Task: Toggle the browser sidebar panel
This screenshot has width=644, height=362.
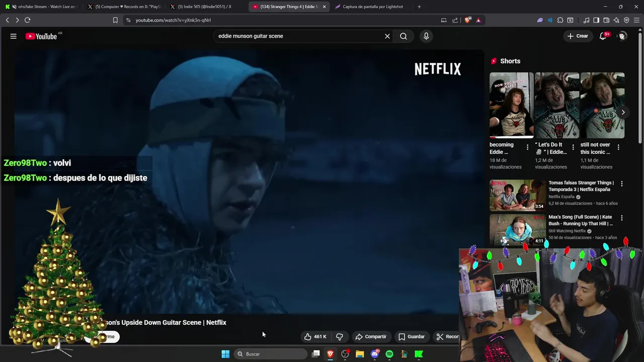Action: pyautogui.click(x=596, y=20)
